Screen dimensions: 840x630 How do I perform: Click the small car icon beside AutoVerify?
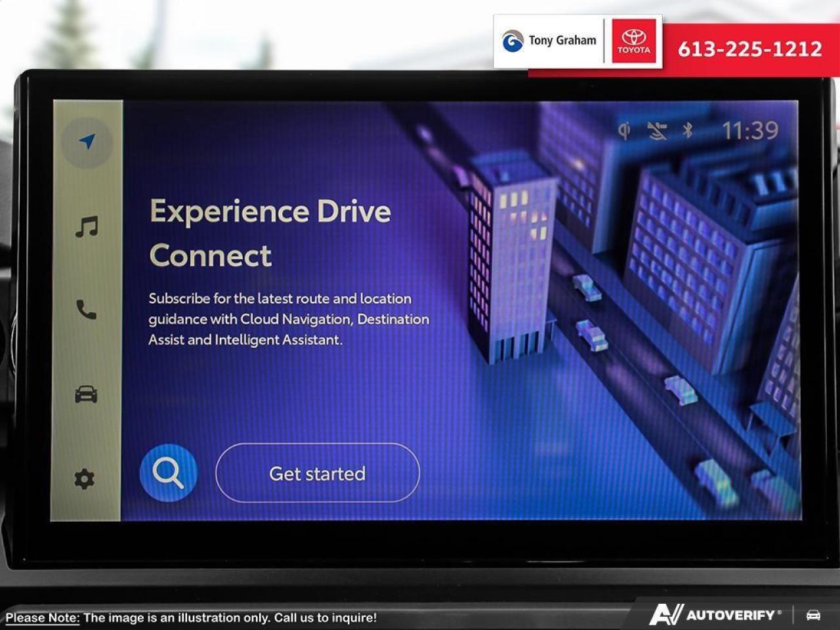click(x=813, y=615)
